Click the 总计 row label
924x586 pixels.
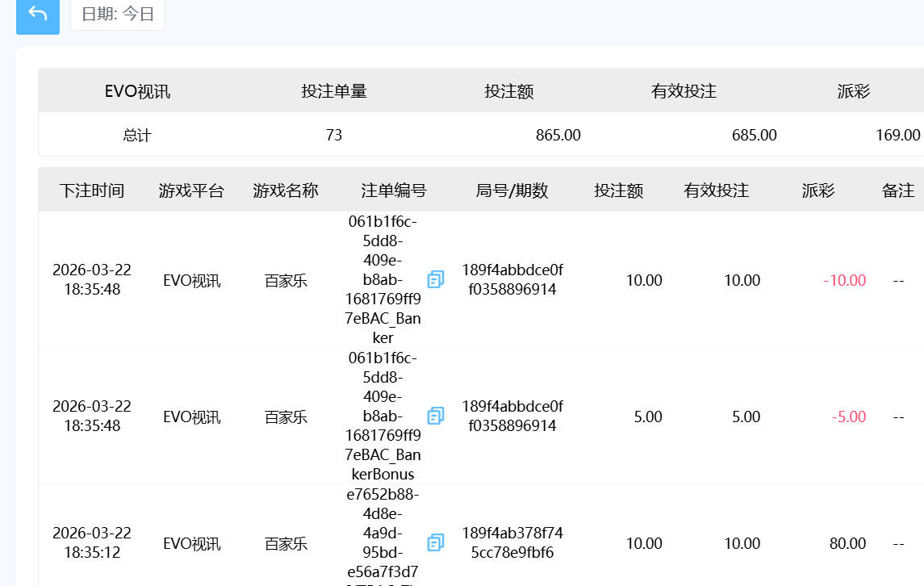(137, 135)
